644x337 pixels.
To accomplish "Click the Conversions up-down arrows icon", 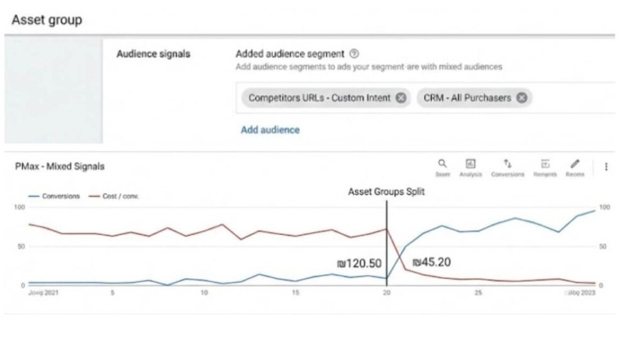I will (x=508, y=163).
